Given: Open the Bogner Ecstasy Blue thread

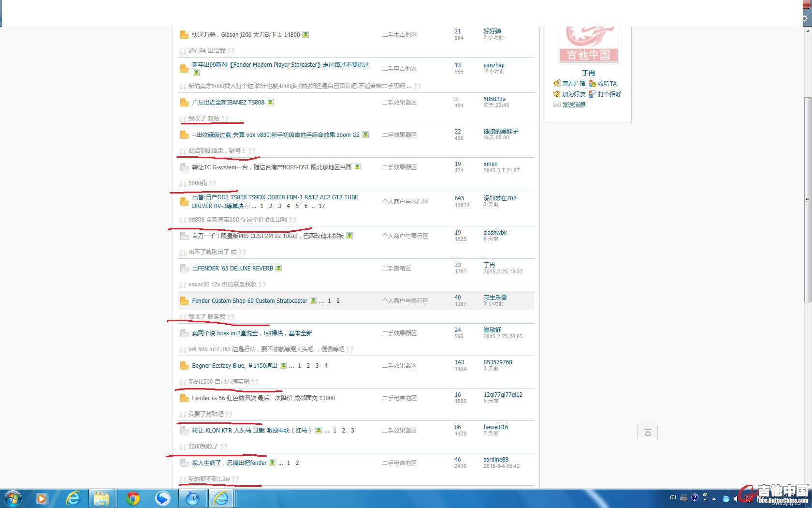Looking at the screenshot, I should tap(234, 366).
